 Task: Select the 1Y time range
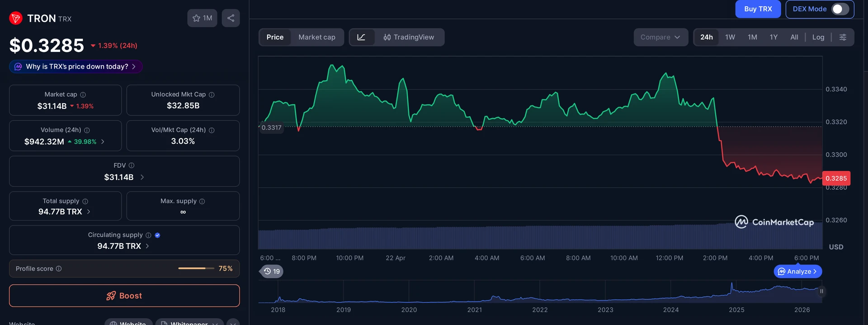[x=774, y=37]
